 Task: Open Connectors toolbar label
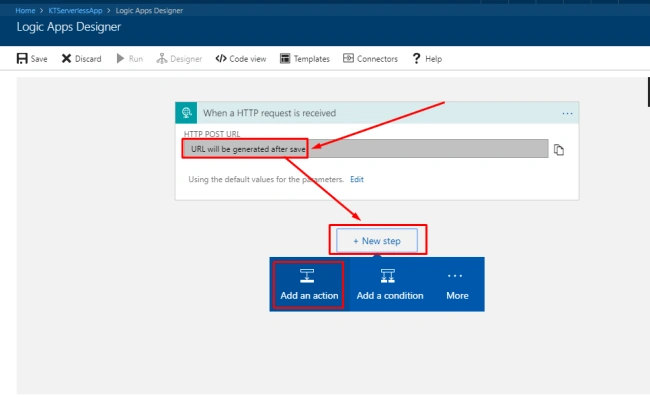(377, 59)
